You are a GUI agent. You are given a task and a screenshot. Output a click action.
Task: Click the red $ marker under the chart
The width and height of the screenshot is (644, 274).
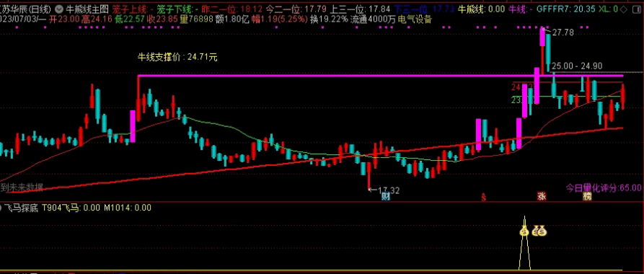coord(484,197)
